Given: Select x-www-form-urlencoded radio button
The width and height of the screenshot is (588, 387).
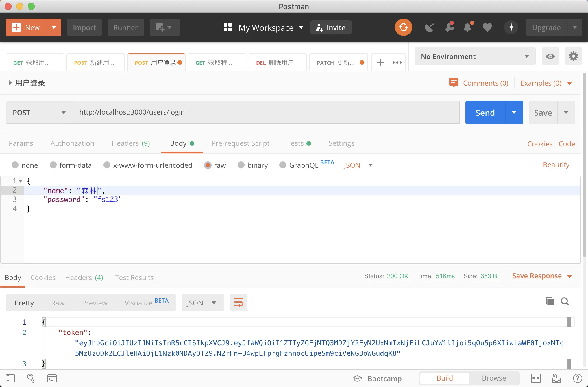Looking at the screenshot, I should pos(107,165).
